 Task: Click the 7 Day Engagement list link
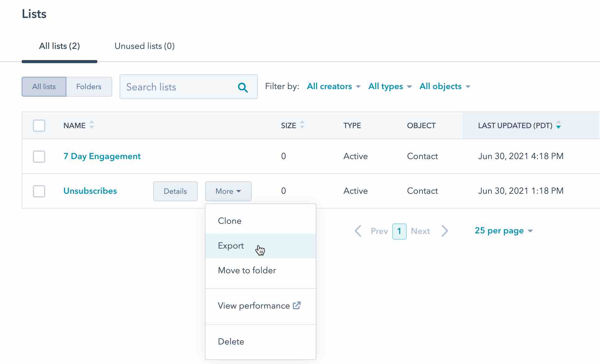pyautogui.click(x=102, y=156)
